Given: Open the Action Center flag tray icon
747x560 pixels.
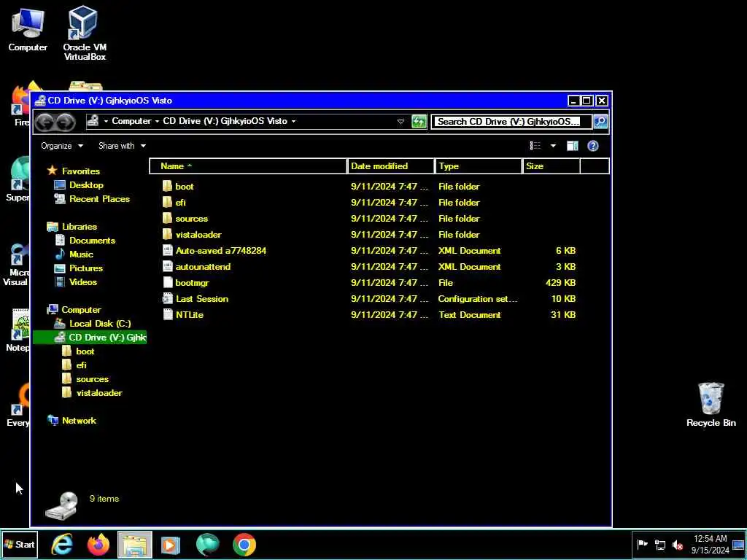Looking at the screenshot, I should click(x=642, y=544).
